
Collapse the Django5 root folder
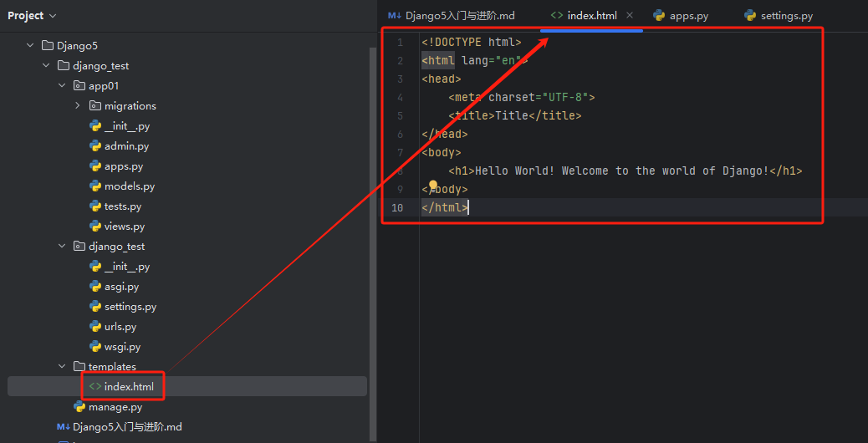tap(31, 46)
